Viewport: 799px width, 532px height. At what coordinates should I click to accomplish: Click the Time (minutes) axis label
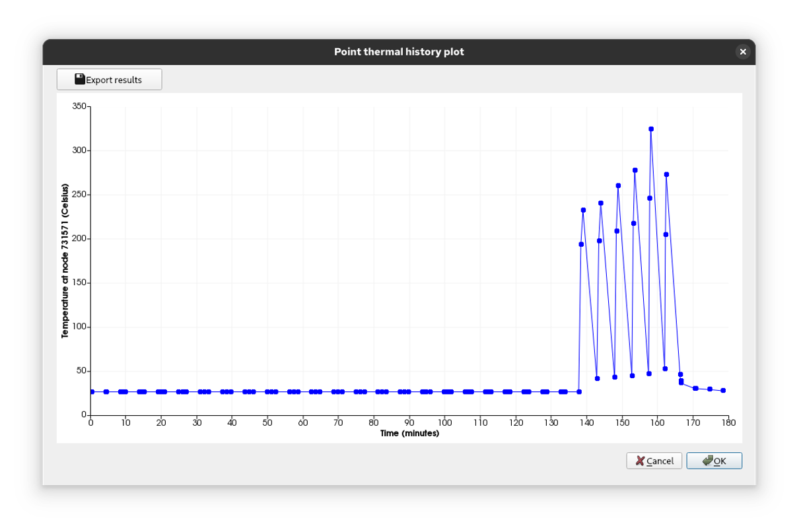click(x=409, y=434)
